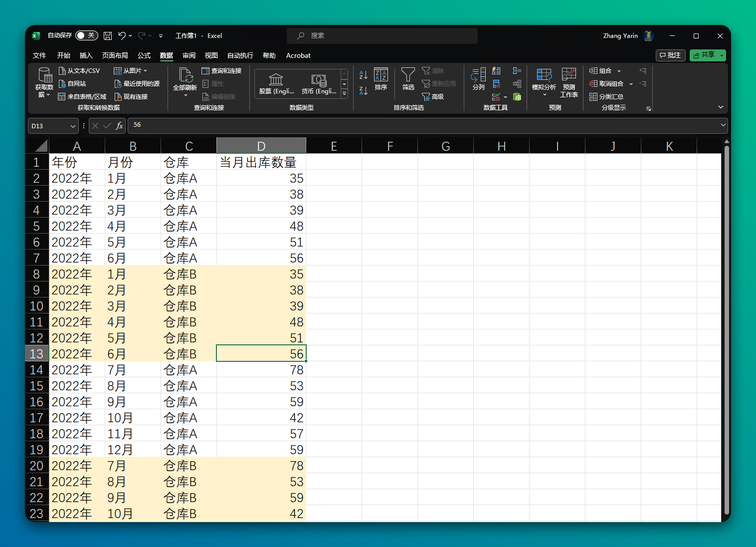Open recently used sources (最近使用的源)
Screen dimensions: 756x547
point(137,84)
